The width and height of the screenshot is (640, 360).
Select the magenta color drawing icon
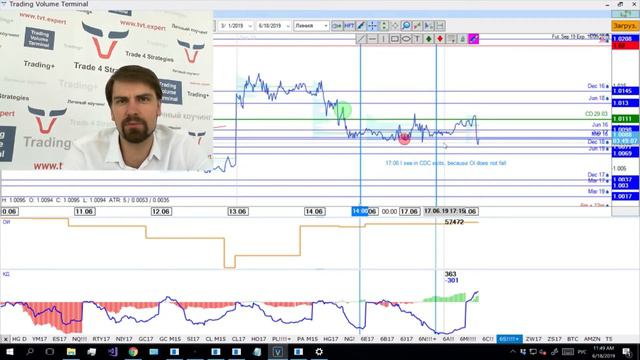click(x=473, y=39)
